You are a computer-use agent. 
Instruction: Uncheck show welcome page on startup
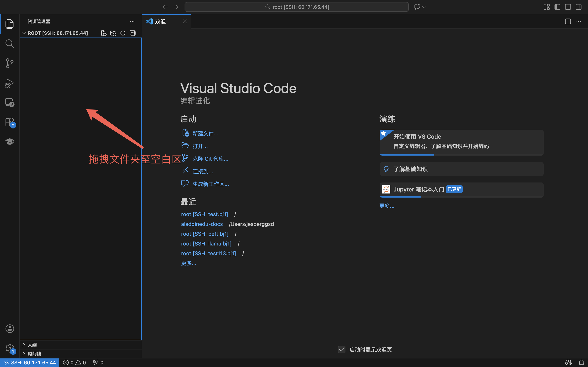coord(342,349)
